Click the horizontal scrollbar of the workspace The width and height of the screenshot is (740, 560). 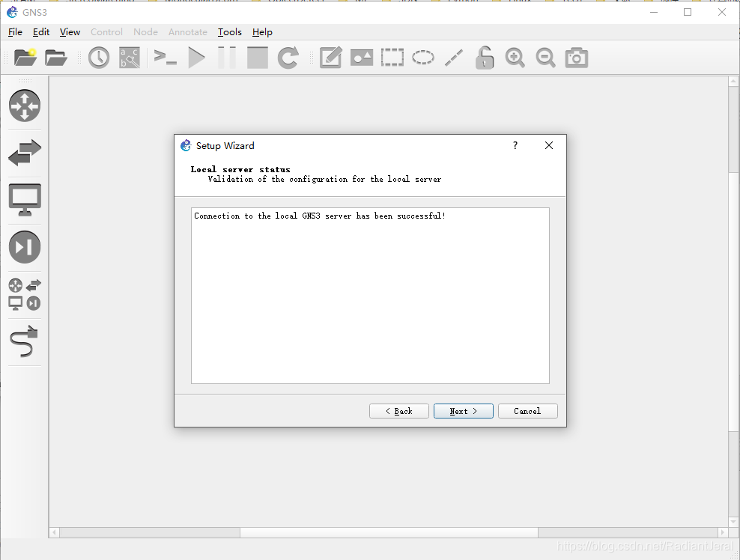[x=389, y=532]
